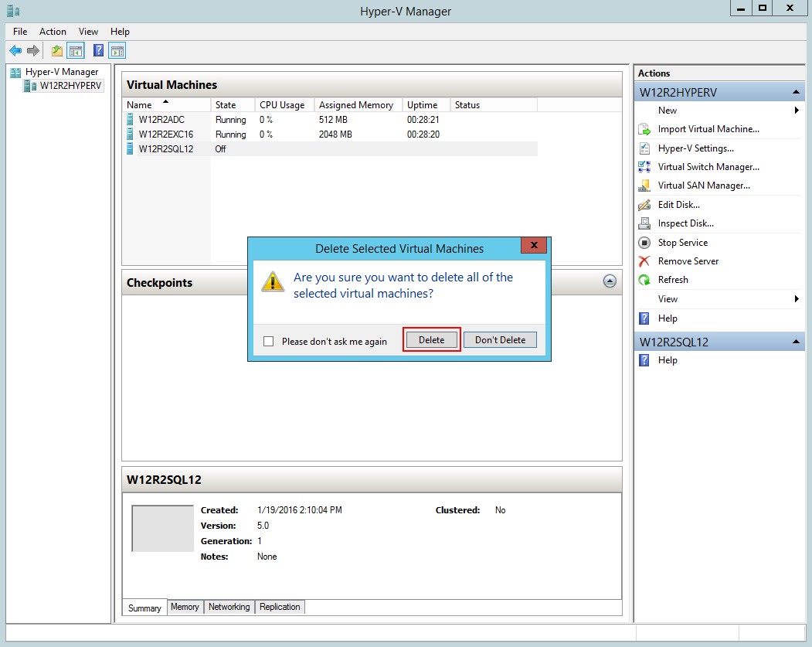
Task: Click the Import Virtual Machine... action link
Action: (x=708, y=129)
